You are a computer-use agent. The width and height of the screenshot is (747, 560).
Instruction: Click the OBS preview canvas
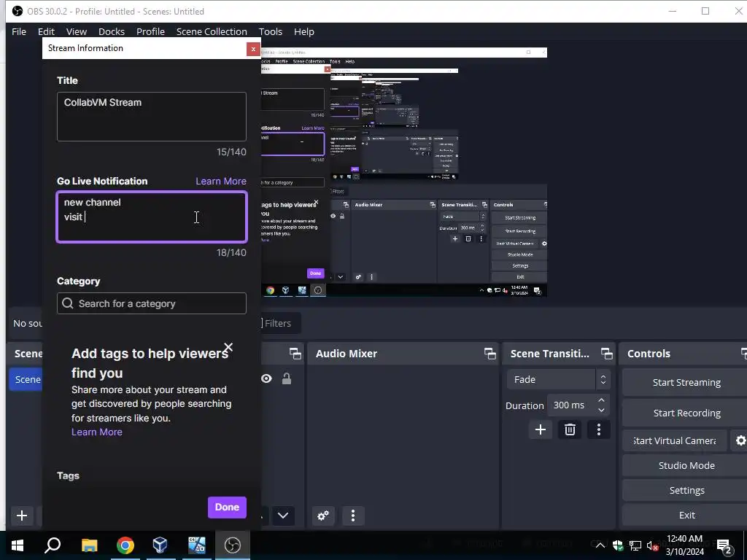click(x=404, y=172)
